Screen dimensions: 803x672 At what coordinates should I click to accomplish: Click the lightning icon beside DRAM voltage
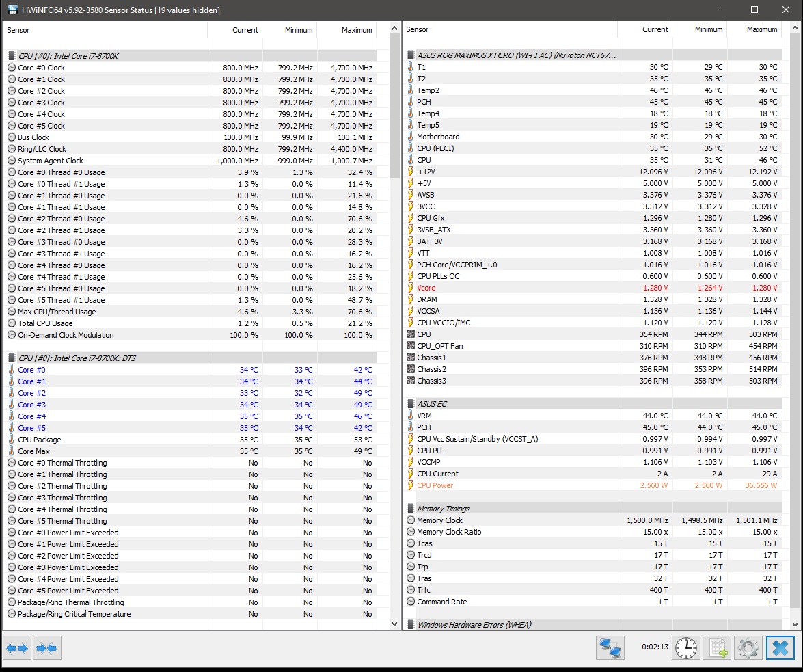pyautogui.click(x=410, y=299)
